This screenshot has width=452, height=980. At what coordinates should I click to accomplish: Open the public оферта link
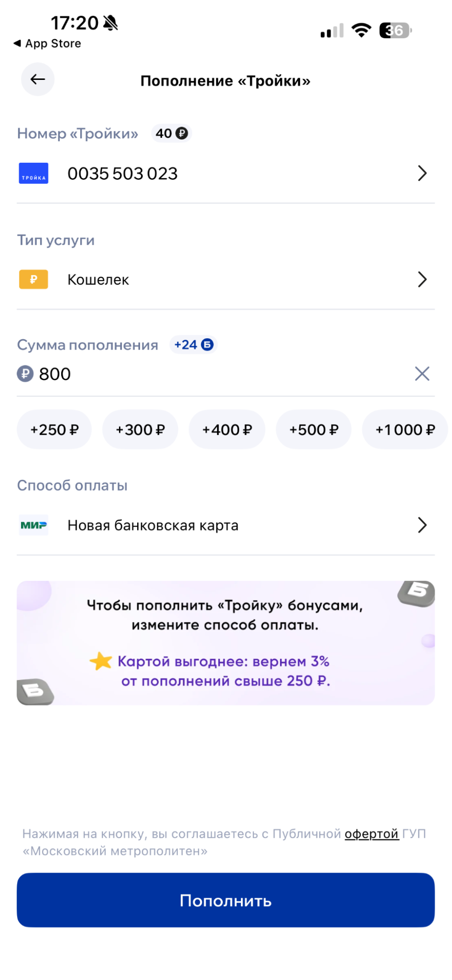tap(371, 834)
